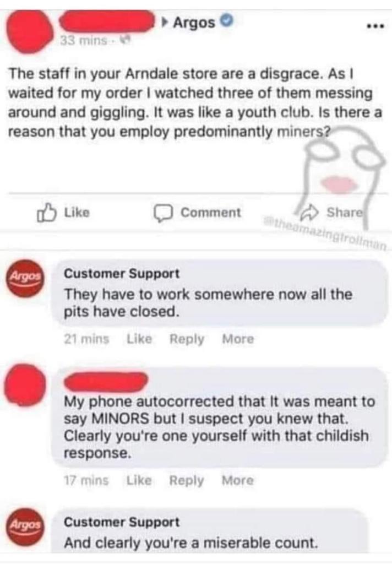
Task: Reply to the 'MINORS' autocorrect comment
Action: (186, 480)
